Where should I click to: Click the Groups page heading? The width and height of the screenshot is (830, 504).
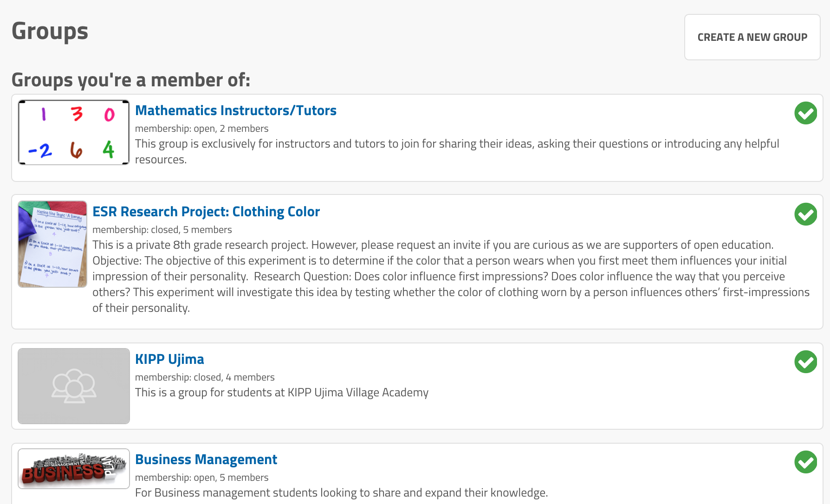[50, 31]
